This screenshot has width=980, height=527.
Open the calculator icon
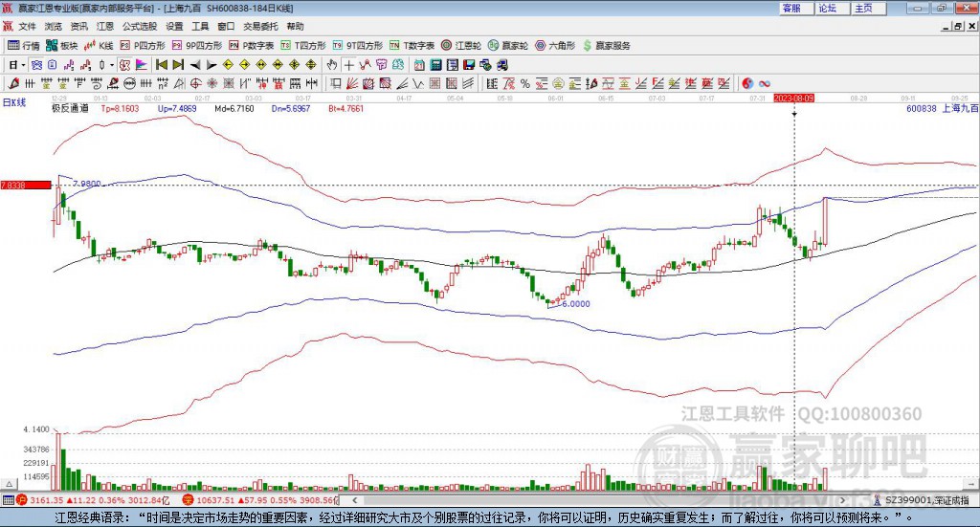tap(435, 65)
